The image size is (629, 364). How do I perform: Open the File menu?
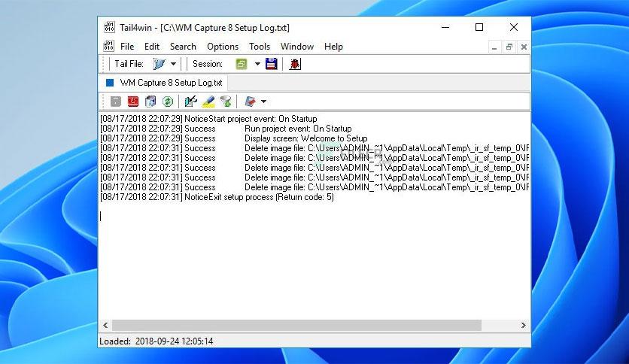(x=127, y=47)
